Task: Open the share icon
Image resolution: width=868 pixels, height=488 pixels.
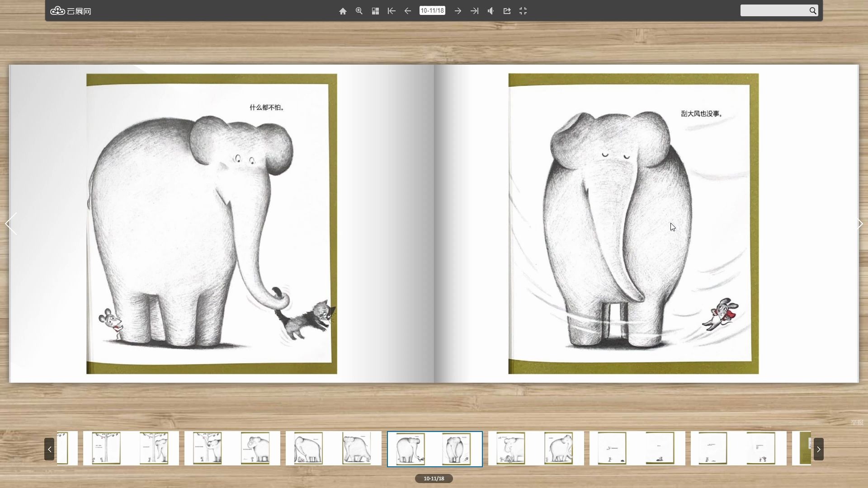Action: pyautogui.click(x=507, y=11)
